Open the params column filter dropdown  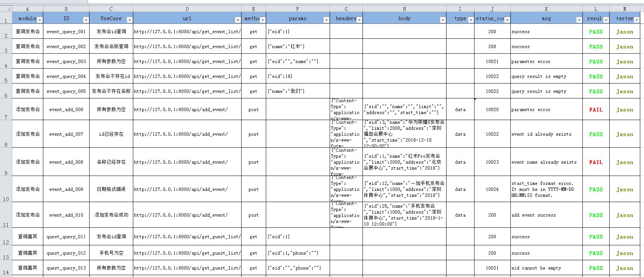tap(326, 20)
